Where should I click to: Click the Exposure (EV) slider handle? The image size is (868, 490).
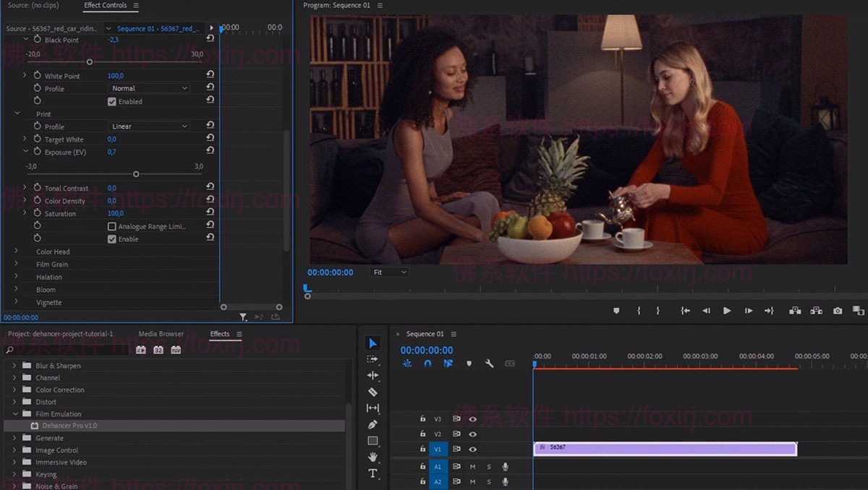pyautogui.click(x=136, y=174)
